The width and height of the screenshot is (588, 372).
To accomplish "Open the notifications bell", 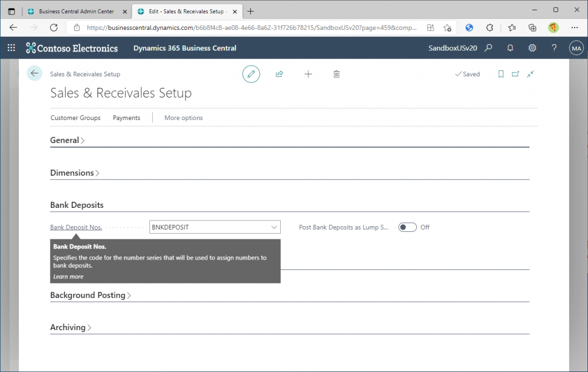I will pos(510,48).
